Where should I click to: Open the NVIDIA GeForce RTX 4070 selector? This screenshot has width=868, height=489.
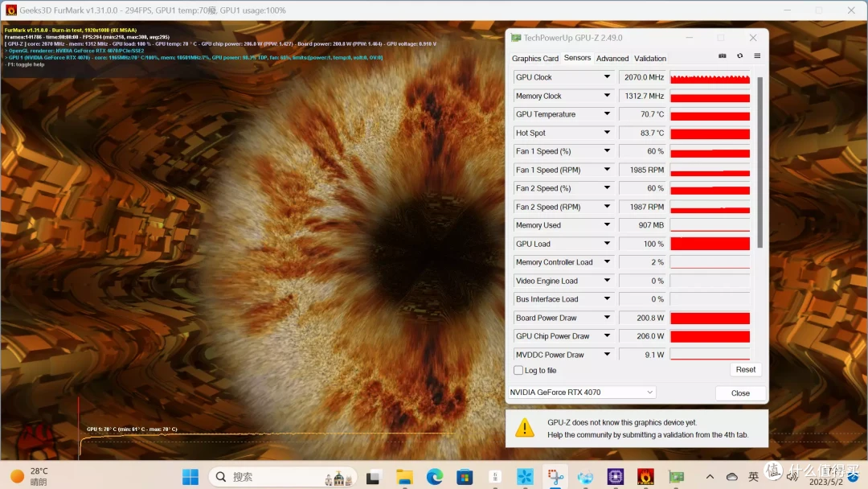pos(581,392)
